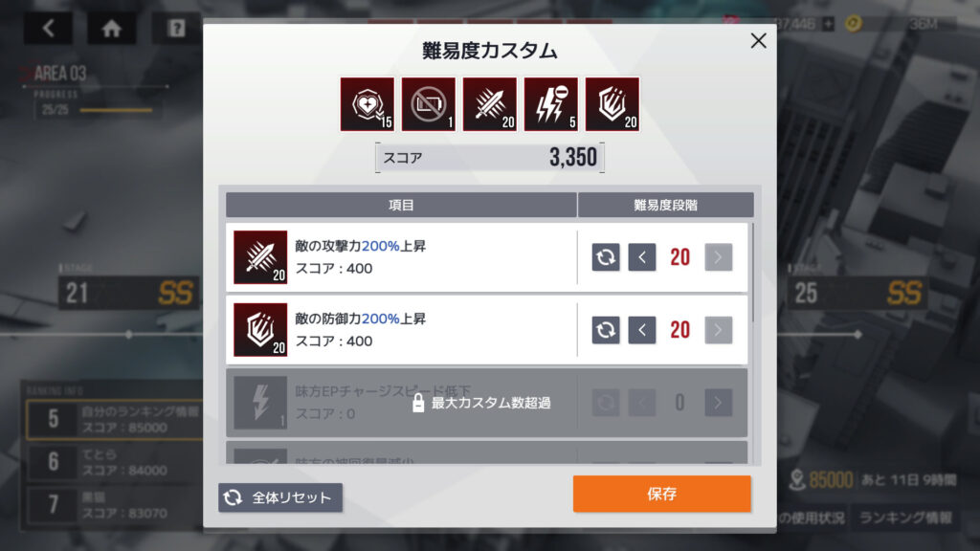Go to the home screen
The image size is (980, 551).
tap(112, 28)
